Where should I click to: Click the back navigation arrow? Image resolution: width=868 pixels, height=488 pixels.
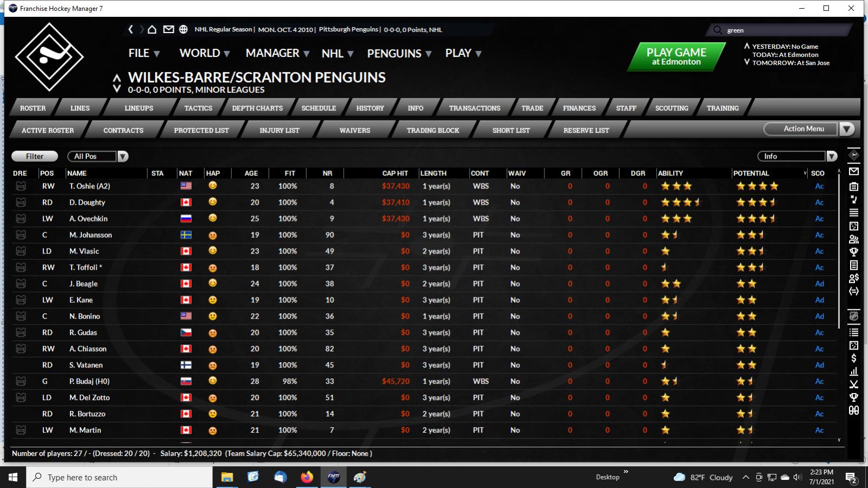point(131,29)
